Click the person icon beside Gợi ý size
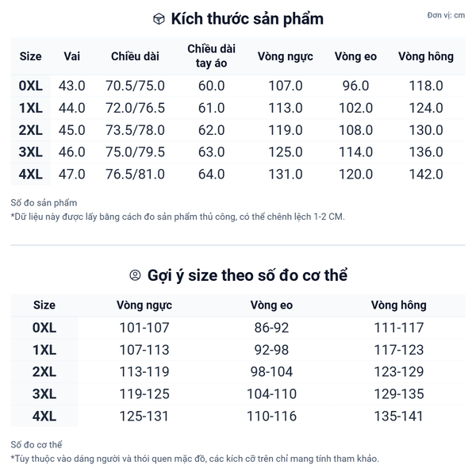The image size is (476, 476). pos(135,275)
